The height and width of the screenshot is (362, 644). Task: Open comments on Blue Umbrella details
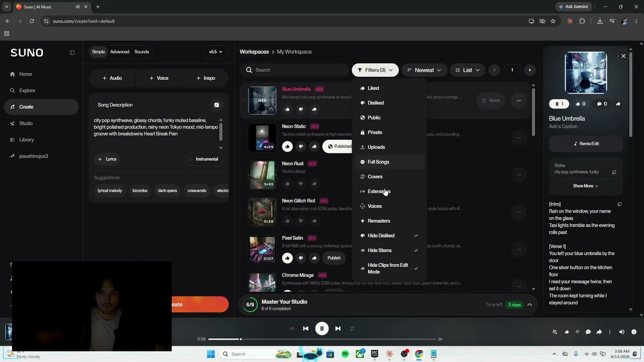click(x=602, y=104)
